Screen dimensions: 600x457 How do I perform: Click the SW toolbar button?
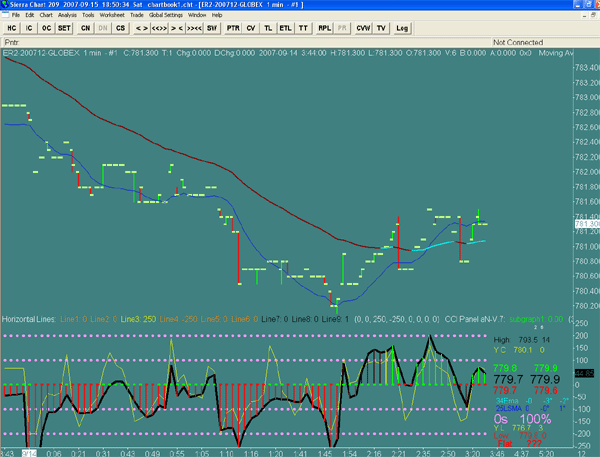(x=212, y=28)
